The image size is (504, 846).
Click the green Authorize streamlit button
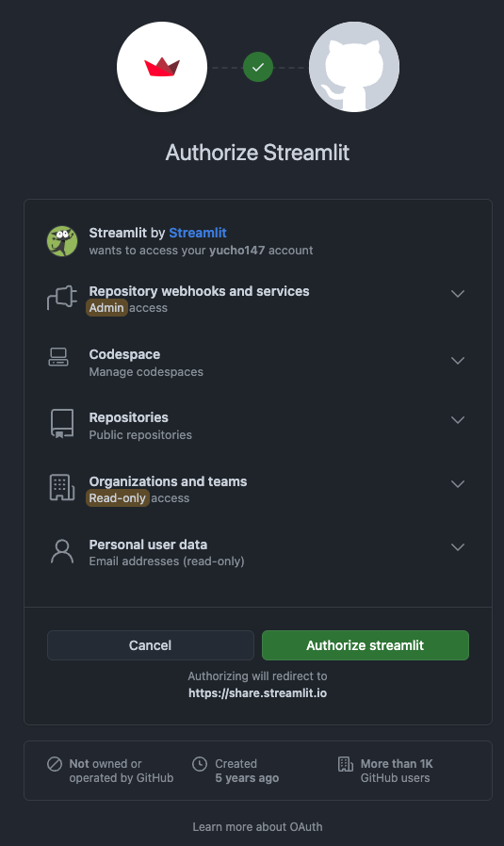[x=366, y=645]
